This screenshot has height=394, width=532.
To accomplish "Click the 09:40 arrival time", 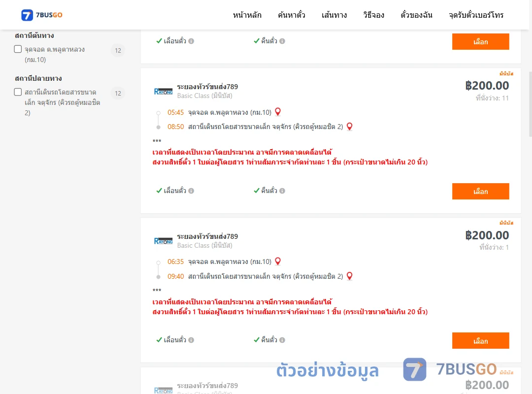I will click(x=175, y=276).
